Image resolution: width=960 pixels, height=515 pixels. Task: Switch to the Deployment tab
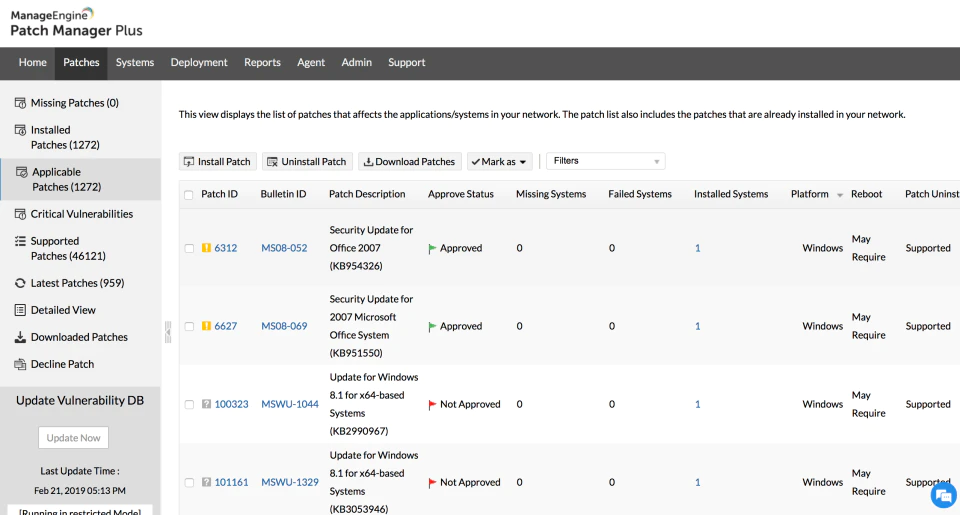[199, 62]
